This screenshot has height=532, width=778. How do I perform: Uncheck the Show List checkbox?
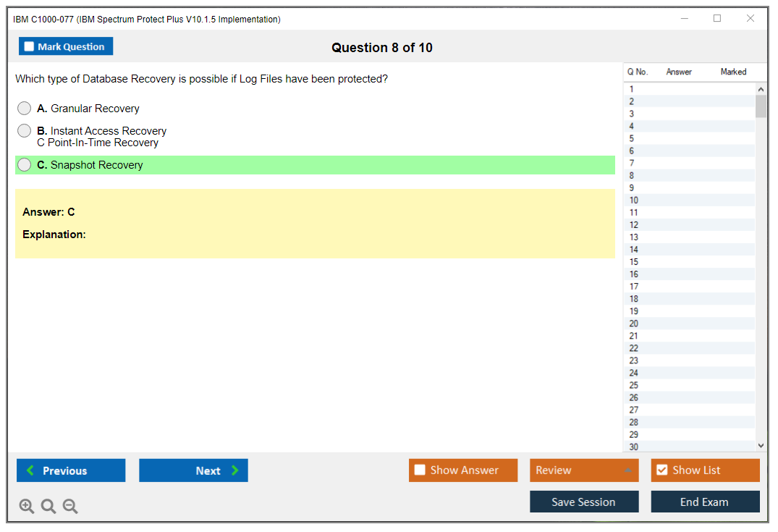pos(661,470)
